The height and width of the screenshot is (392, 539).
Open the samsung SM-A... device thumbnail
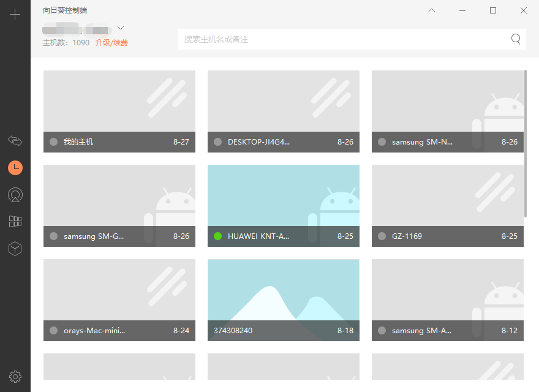[x=448, y=300]
